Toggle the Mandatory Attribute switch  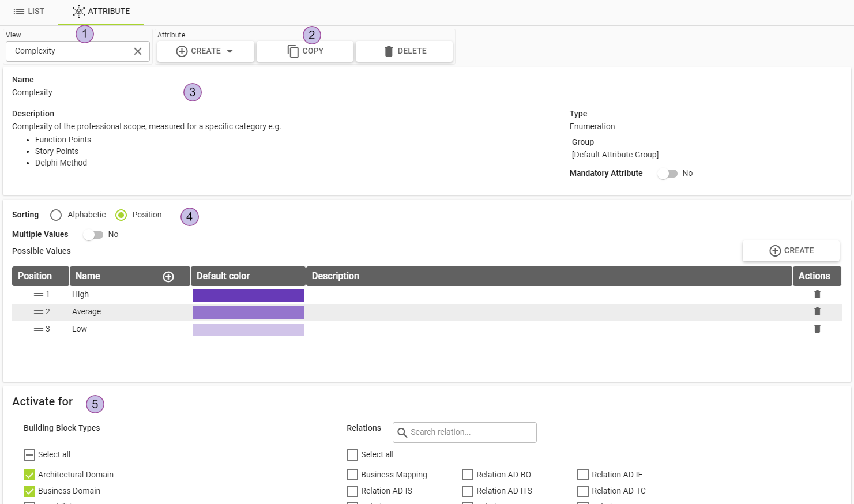tap(668, 174)
